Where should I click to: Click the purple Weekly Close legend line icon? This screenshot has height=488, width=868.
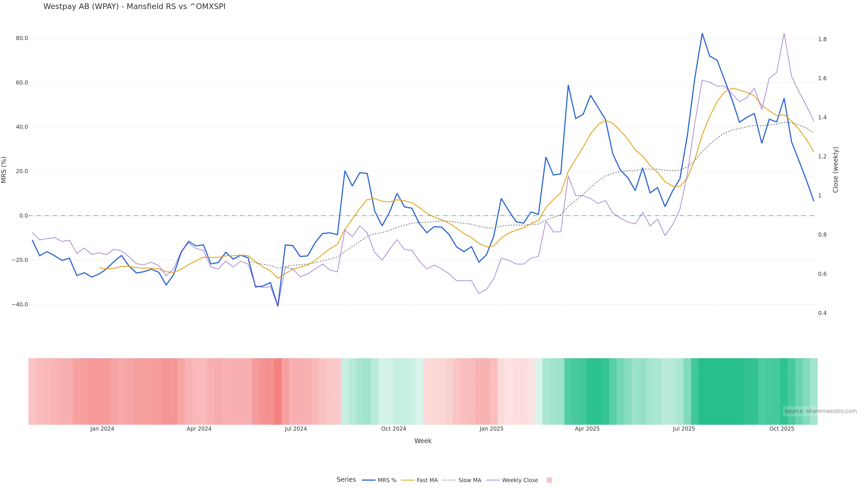(x=493, y=480)
